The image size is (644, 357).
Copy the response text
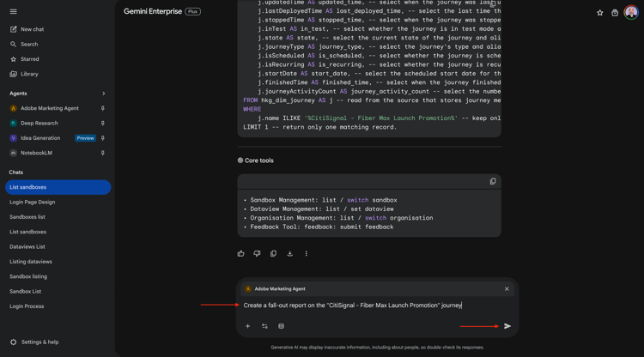click(274, 254)
